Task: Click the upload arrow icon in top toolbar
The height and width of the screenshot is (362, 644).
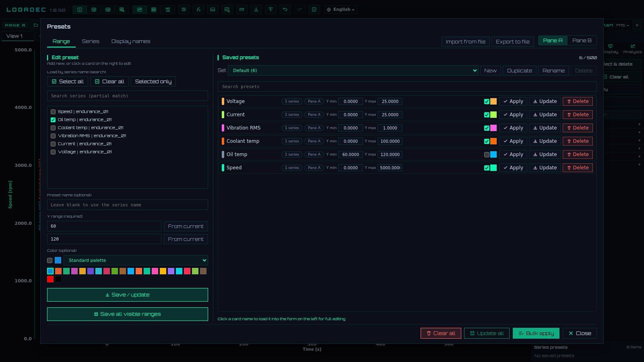Action: (x=270, y=10)
